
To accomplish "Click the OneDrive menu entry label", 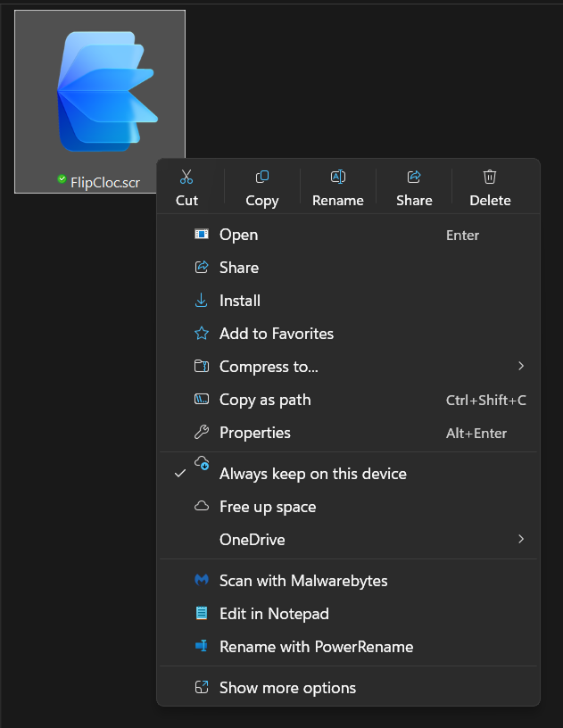I will (252, 540).
